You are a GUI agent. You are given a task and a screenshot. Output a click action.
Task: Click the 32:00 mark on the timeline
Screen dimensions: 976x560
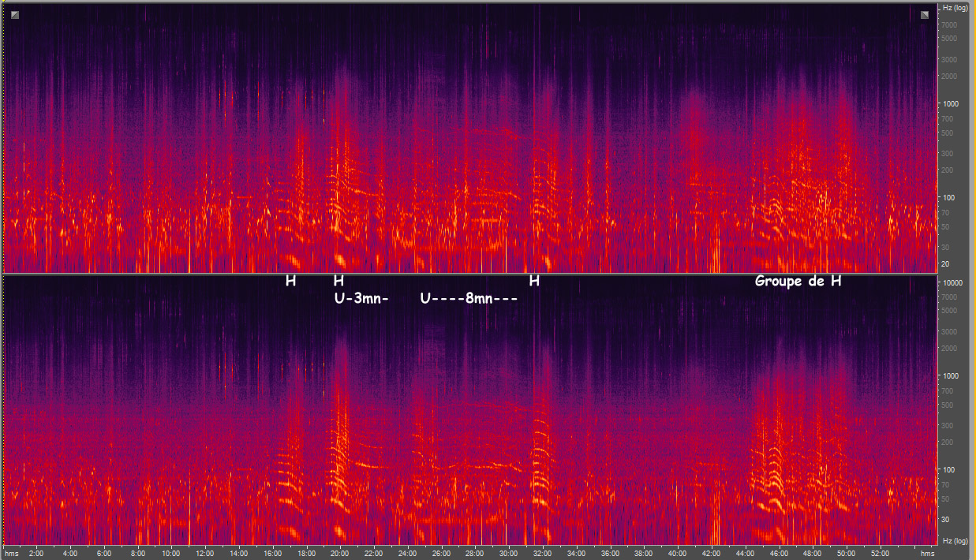coord(543,553)
